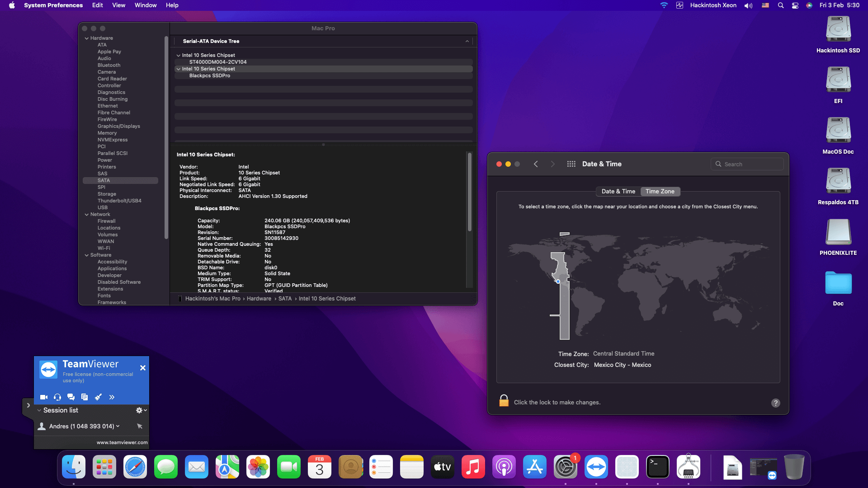Open the Date & Time help button
Screen dimensions: 868x488
click(776, 403)
